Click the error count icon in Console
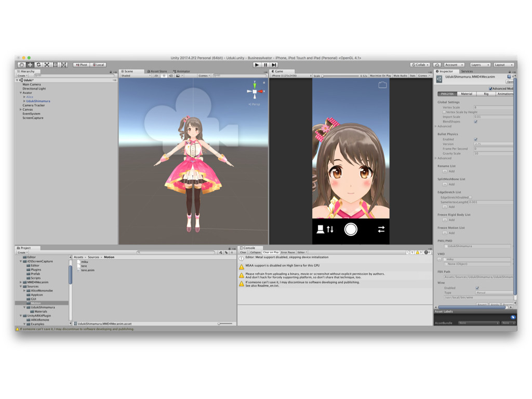 (x=427, y=252)
